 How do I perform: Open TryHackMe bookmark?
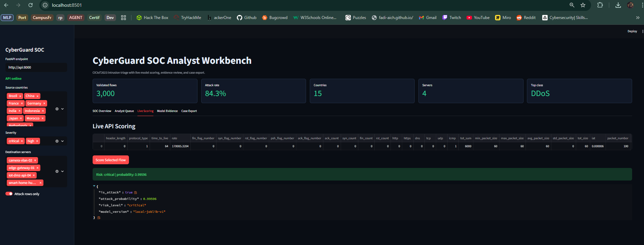coord(187,18)
